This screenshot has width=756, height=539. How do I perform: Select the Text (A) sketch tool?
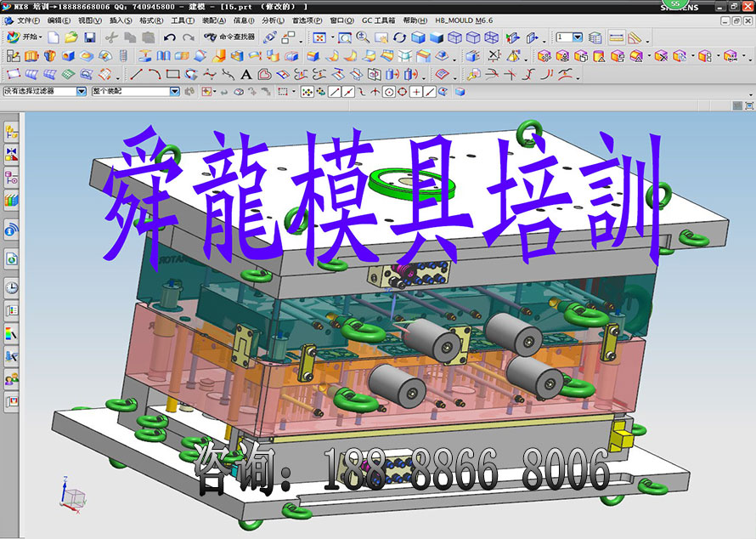[x=245, y=74]
